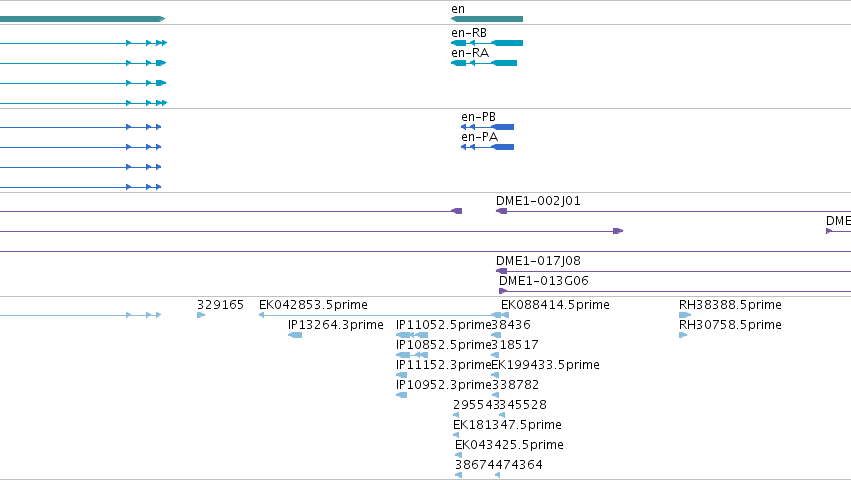
Task: Select the IP10852.5prime EST label
Action: (443, 345)
